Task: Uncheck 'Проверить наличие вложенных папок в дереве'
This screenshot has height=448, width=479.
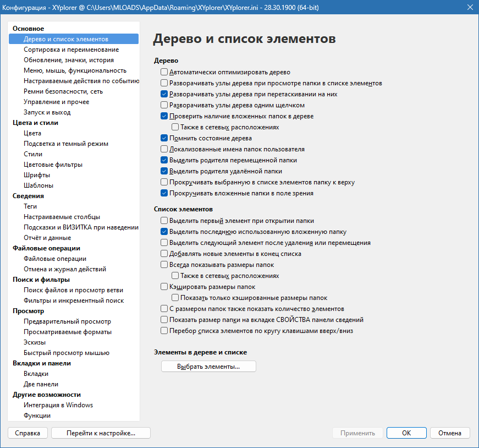Action: tap(164, 116)
